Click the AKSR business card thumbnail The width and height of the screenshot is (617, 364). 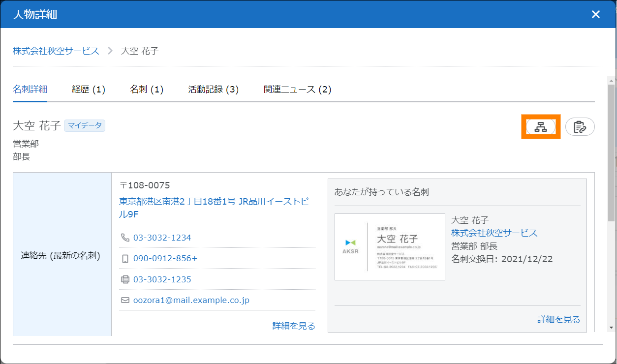390,247
